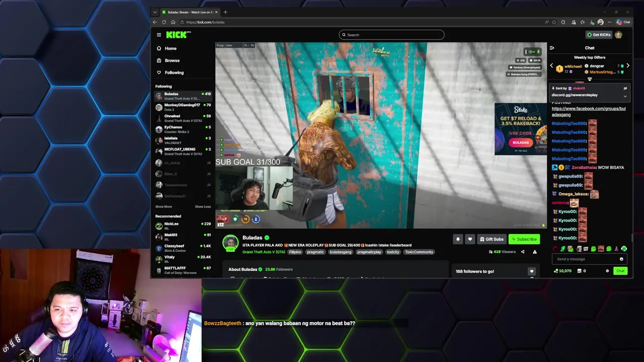Click the Stake BULADAS promo button
The width and height of the screenshot is (644, 362).
coord(521,142)
